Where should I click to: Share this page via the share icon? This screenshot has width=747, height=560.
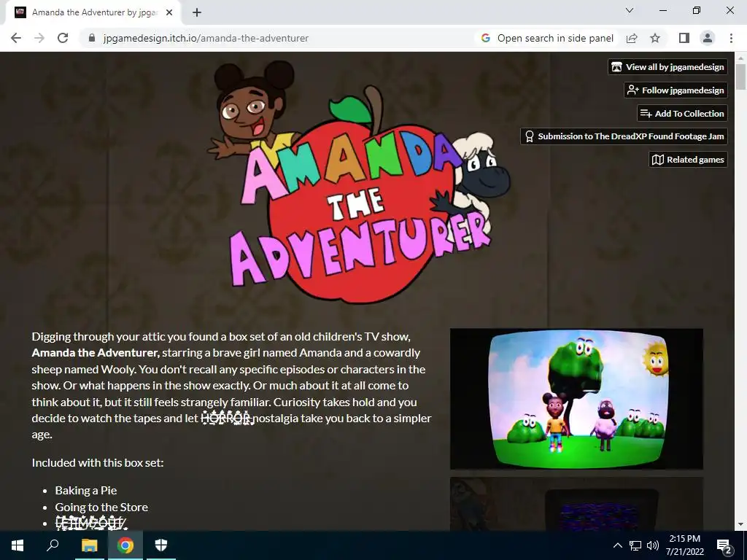click(x=632, y=38)
